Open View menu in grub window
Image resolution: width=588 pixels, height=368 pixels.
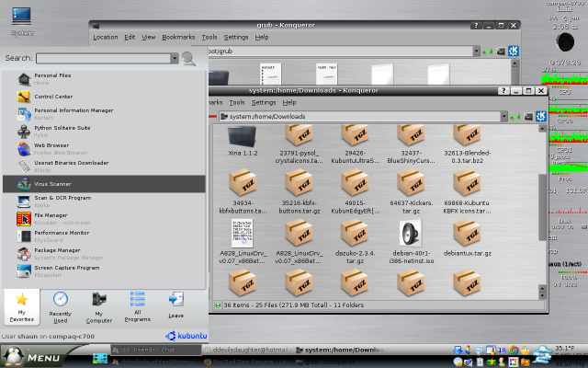point(148,37)
